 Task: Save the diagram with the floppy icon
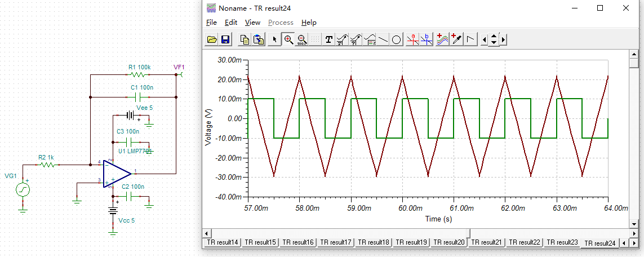tap(225, 39)
